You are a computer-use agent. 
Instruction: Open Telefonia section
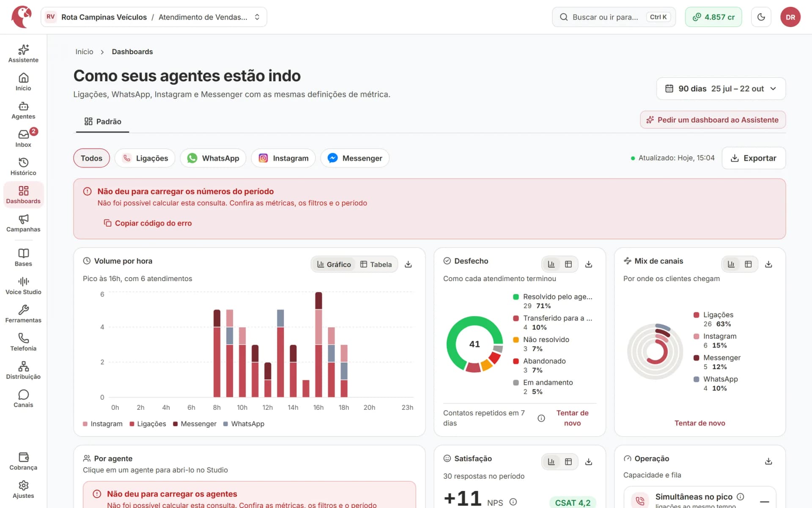tap(23, 342)
